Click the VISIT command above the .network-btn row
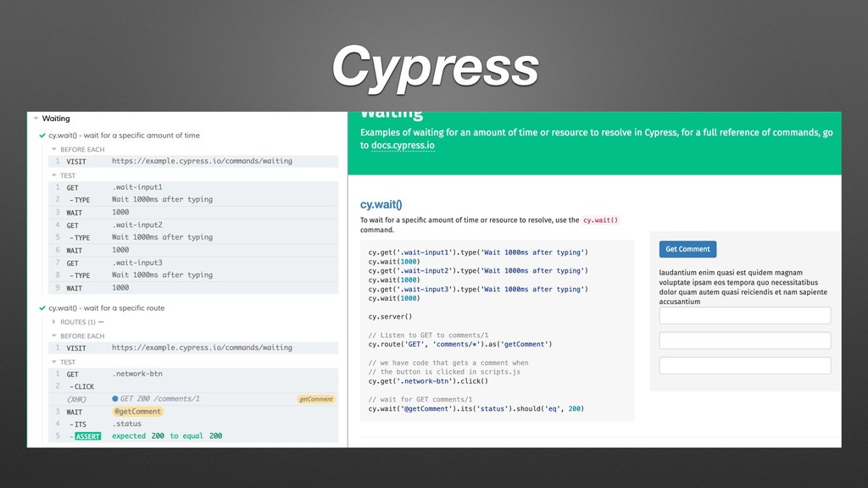 [193, 348]
